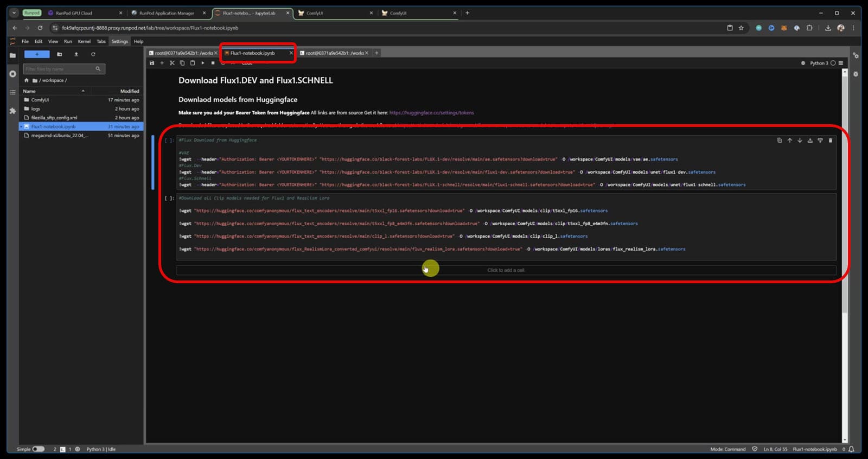
Task: Close the Flux1-notebook.ipynb JupyterLab tab
Action: 291,53
